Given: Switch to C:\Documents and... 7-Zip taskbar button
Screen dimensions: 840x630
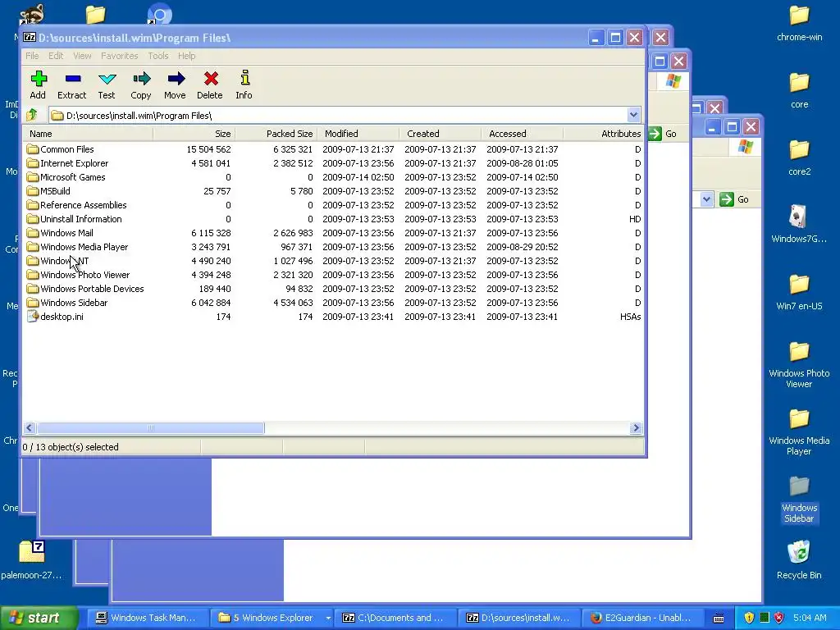Looking at the screenshot, I should click(395, 618).
